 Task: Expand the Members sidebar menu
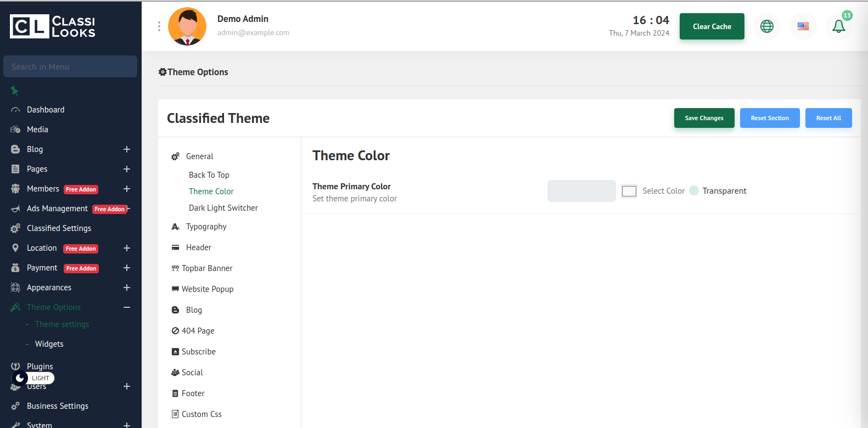(127, 189)
